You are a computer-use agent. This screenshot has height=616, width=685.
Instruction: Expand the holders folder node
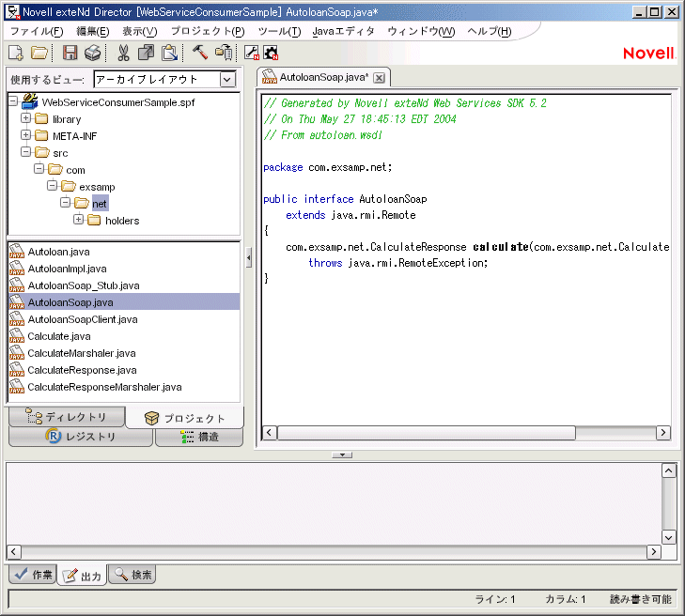(79, 221)
